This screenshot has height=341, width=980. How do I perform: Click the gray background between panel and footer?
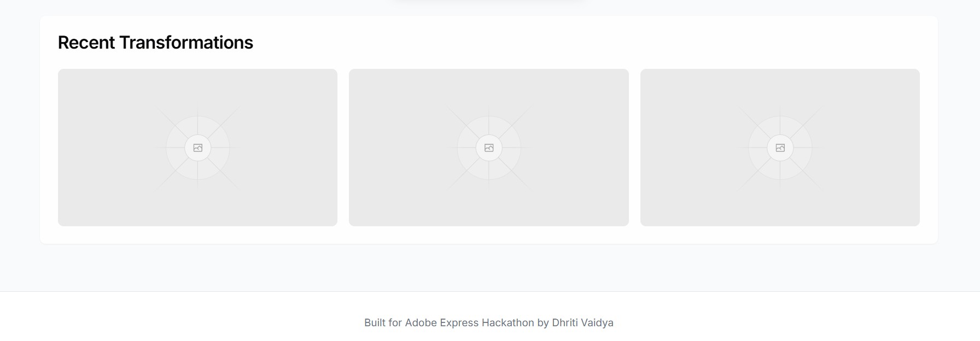pyautogui.click(x=489, y=268)
